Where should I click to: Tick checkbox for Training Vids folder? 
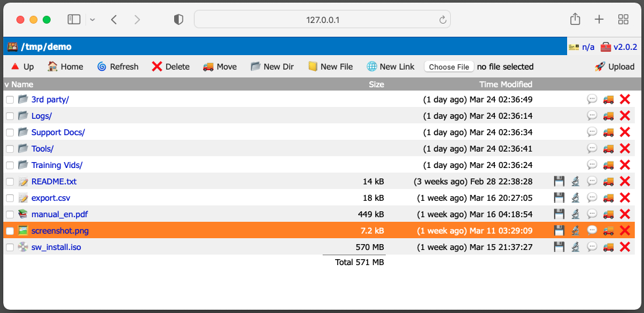10,165
